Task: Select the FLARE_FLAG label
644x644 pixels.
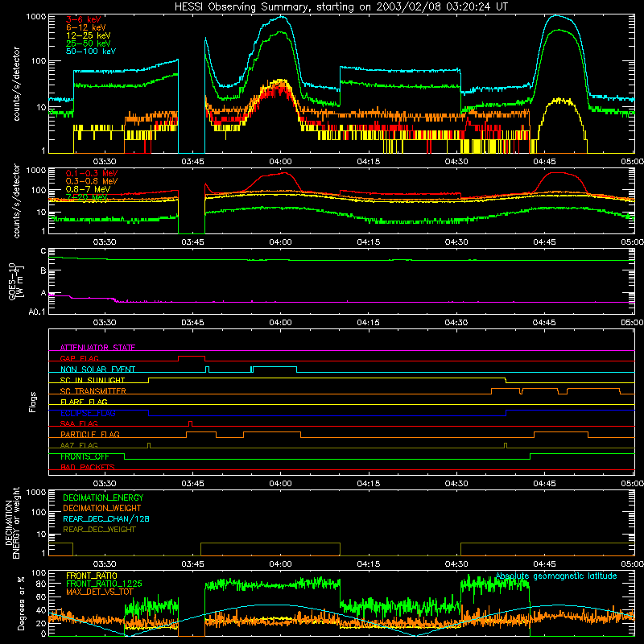Action: pyautogui.click(x=84, y=402)
